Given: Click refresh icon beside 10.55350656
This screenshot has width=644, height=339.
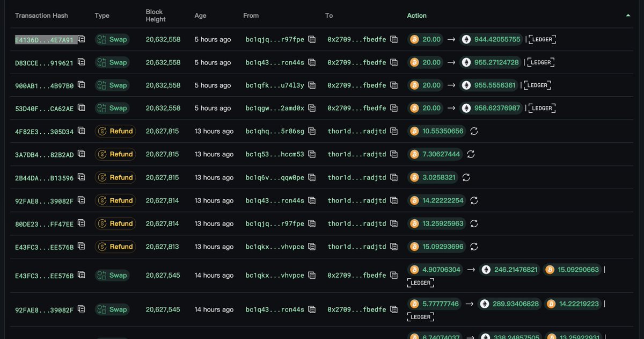Looking at the screenshot, I should click(474, 131).
